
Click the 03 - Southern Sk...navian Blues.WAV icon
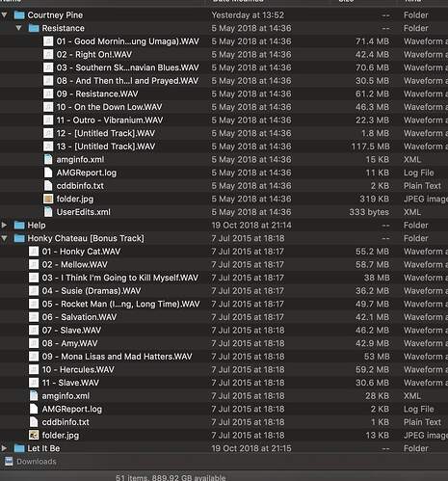(x=48, y=67)
